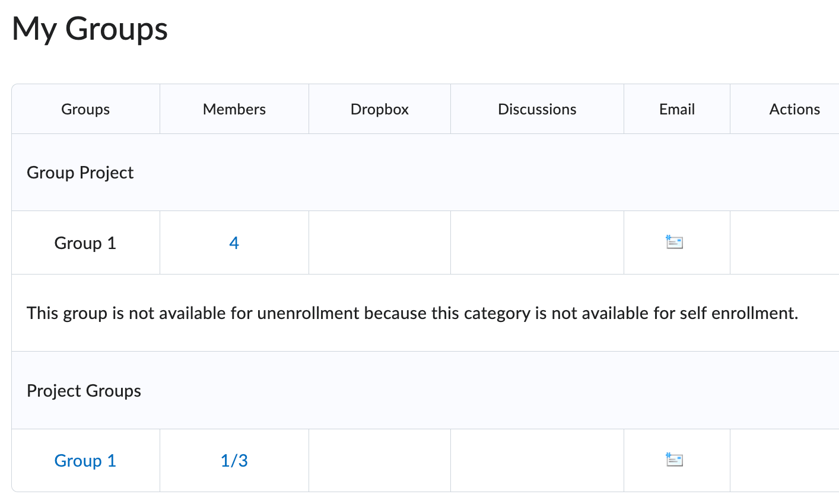The width and height of the screenshot is (839, 504).
Task: Click the empty Discussions cell in the Project Groups row
Action: (x=537, y=461)
